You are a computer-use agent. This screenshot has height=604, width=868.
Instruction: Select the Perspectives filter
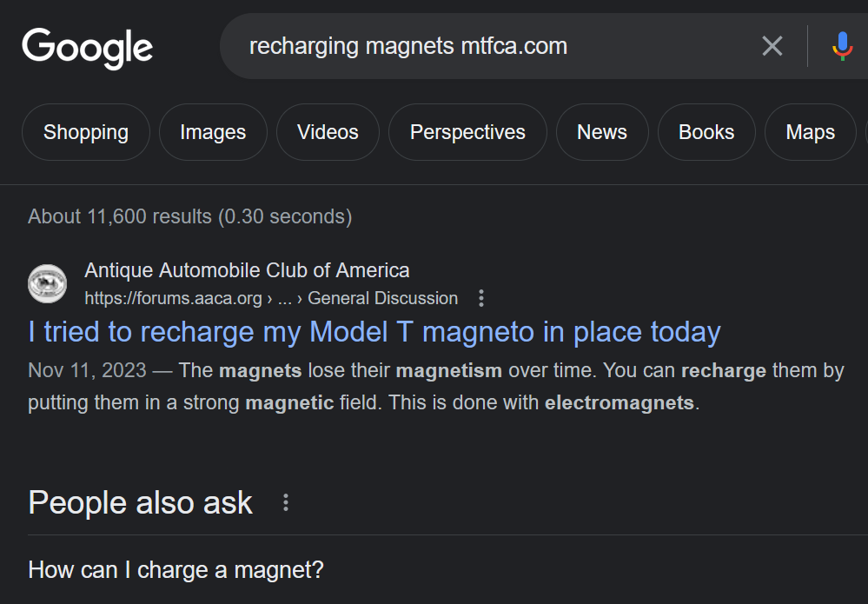tap(467, 132)
